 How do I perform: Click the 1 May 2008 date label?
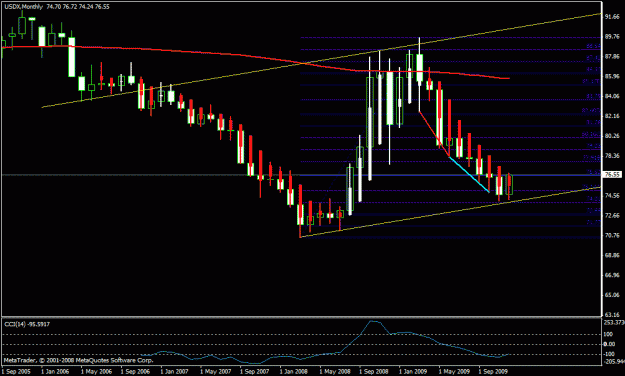(335, 372)
